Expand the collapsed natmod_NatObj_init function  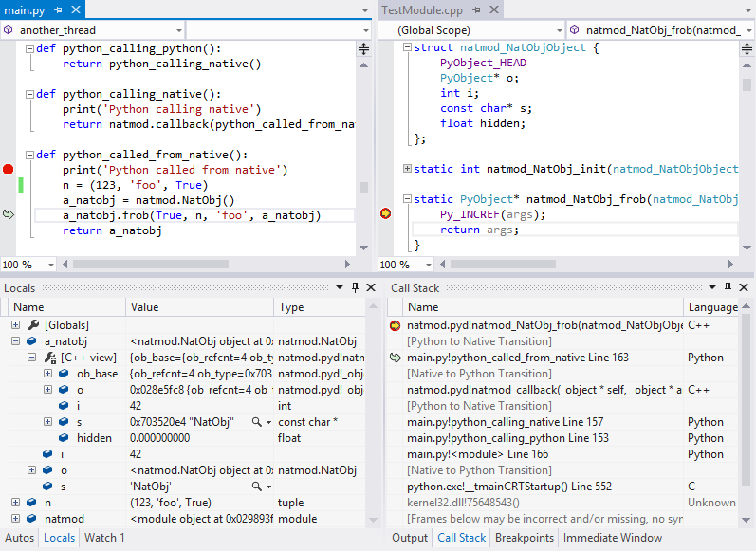pyautogui.click(x=407, y=169)
